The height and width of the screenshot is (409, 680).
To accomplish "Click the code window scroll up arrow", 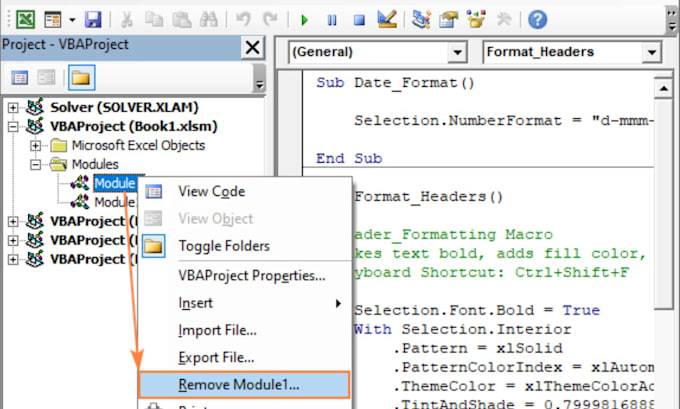I will click(663, 88).
